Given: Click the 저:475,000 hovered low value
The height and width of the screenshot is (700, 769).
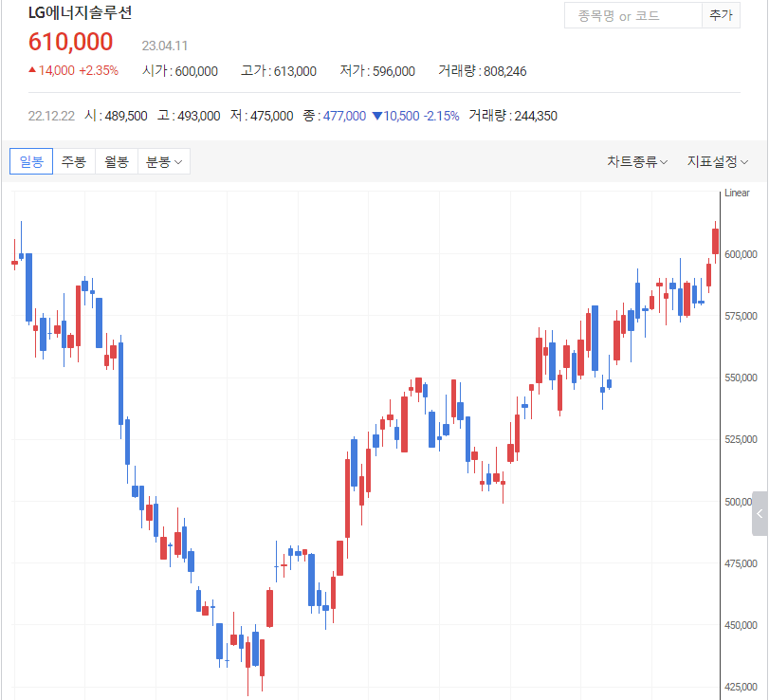Looking at the screenshot, I should tap(262, 116).
